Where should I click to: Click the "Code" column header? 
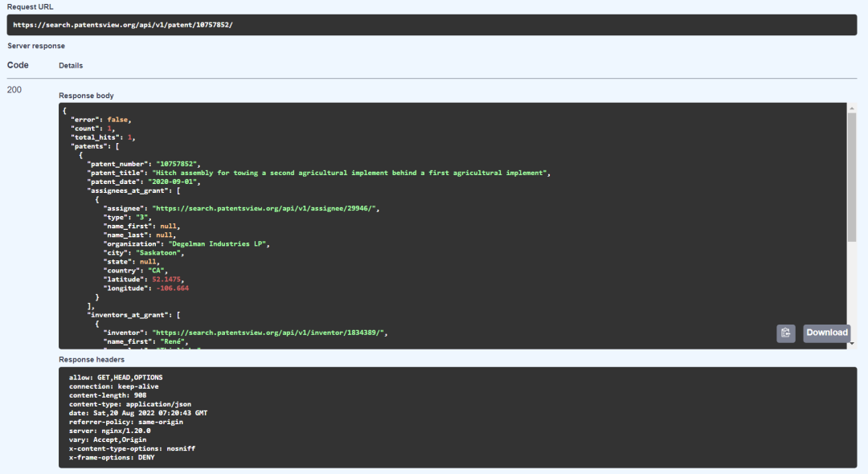click(x=18, y=65)
